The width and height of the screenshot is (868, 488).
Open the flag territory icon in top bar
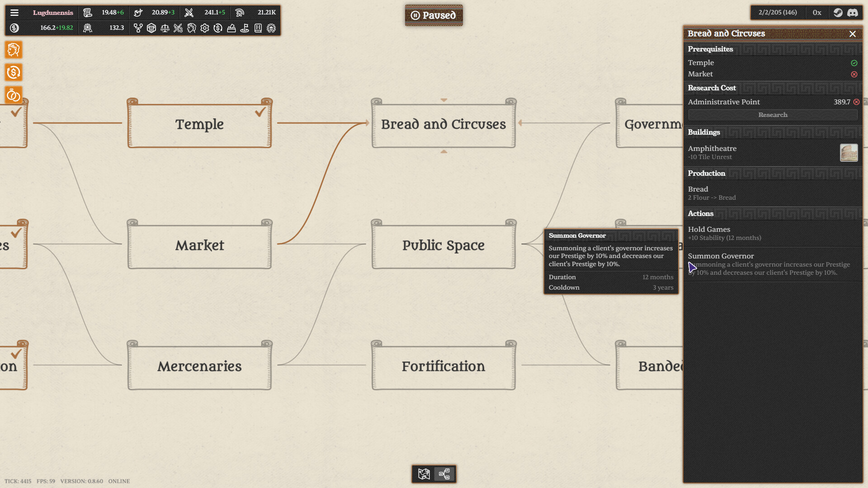[245, 28]
